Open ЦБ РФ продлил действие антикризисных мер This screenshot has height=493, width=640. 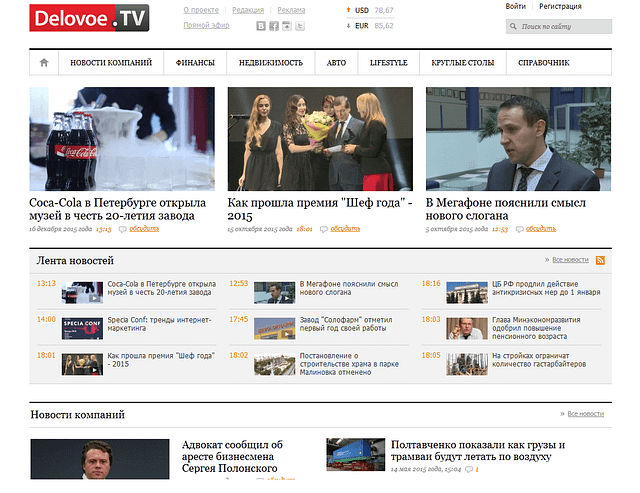coord(546,288)
